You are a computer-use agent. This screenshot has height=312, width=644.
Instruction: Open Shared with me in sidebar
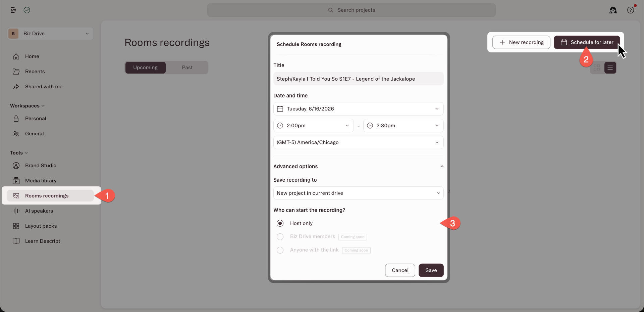coord(50,87)
